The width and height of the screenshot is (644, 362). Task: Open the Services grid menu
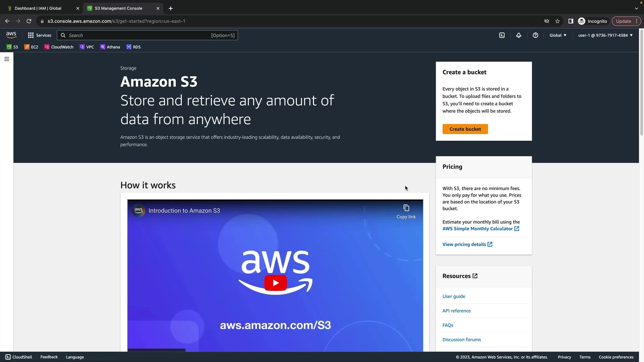39,35
